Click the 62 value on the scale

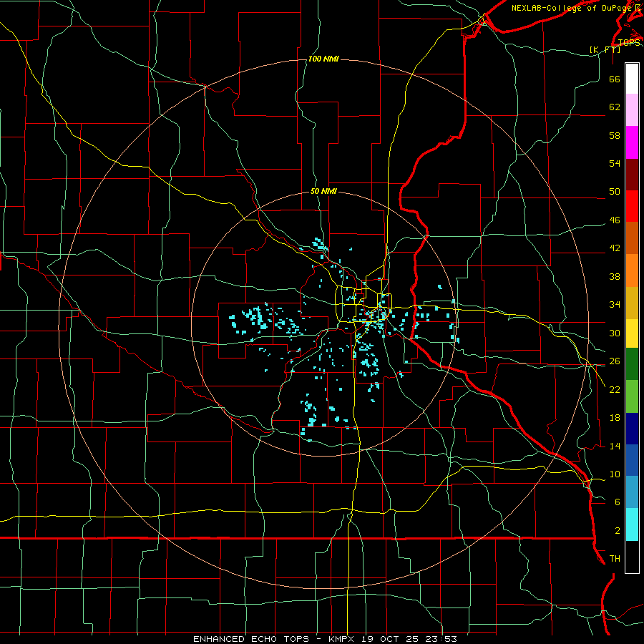[x=615, y=107]
